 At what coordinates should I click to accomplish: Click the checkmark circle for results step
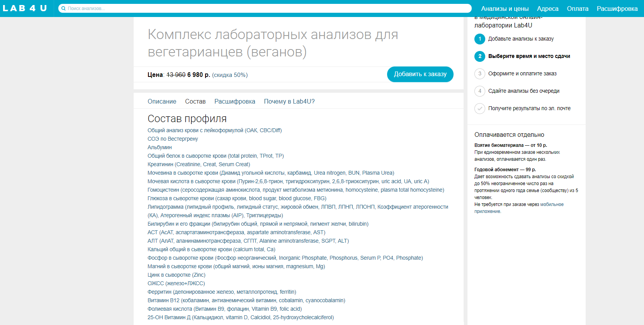pos(479,109)
